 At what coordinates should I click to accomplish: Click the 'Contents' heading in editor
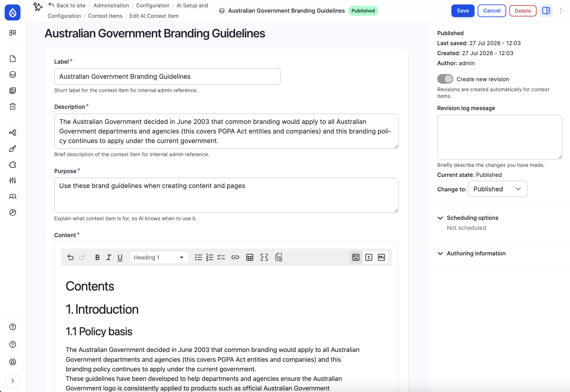90,286
